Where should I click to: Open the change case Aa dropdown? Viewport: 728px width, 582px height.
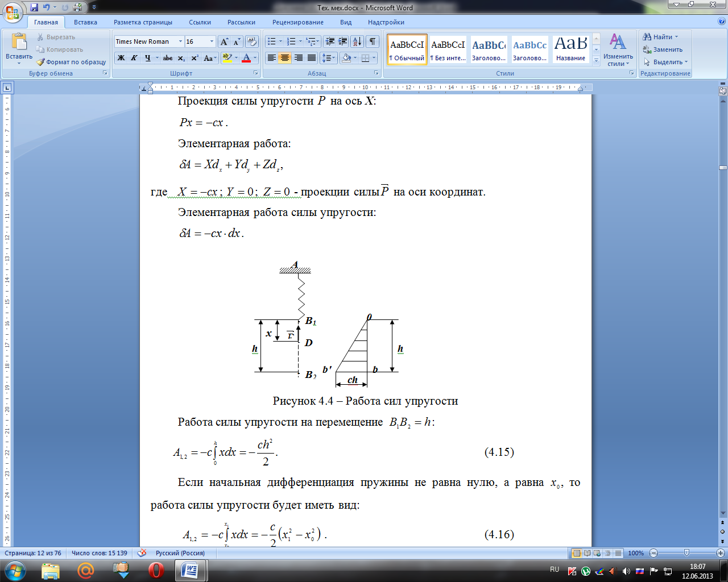coord(210,58)
